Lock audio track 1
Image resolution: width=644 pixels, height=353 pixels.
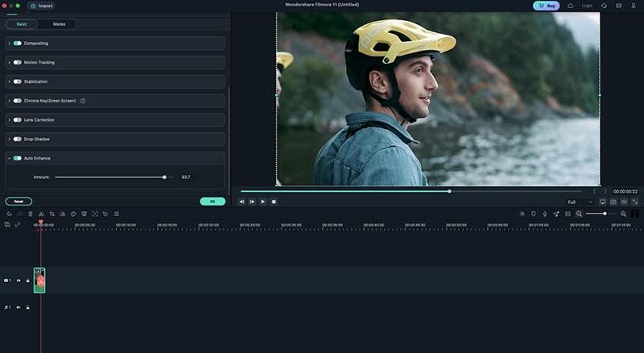pyautogui.click(x=28, y=307)
